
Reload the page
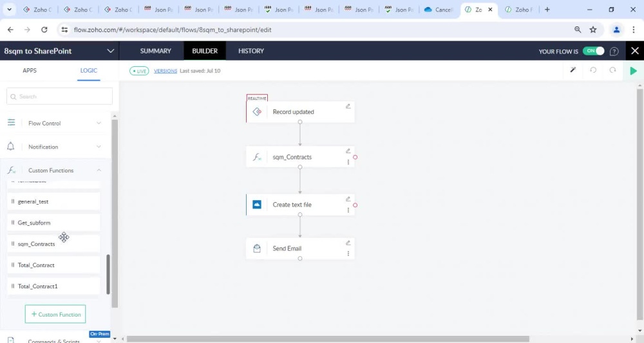(44, 30)
